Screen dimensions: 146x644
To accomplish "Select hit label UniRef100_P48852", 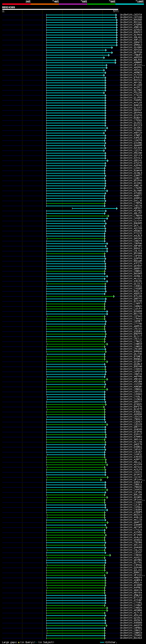I will (131, 100).
